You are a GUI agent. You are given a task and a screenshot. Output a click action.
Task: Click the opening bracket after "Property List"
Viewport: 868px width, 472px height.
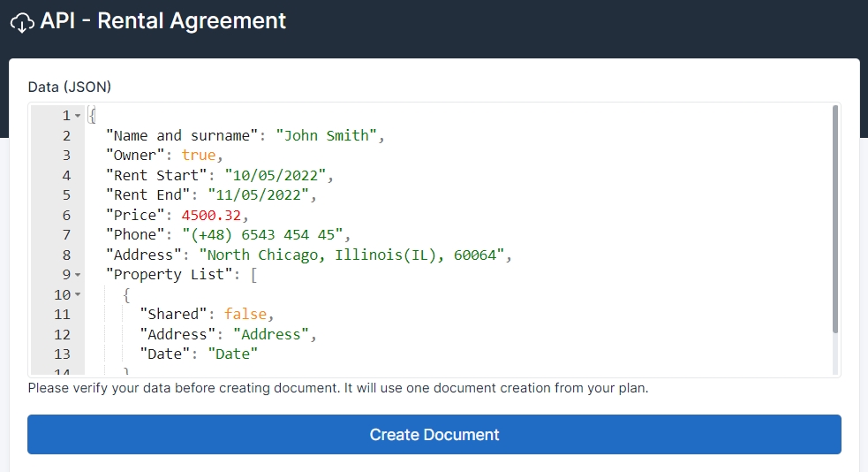(253, 275)
